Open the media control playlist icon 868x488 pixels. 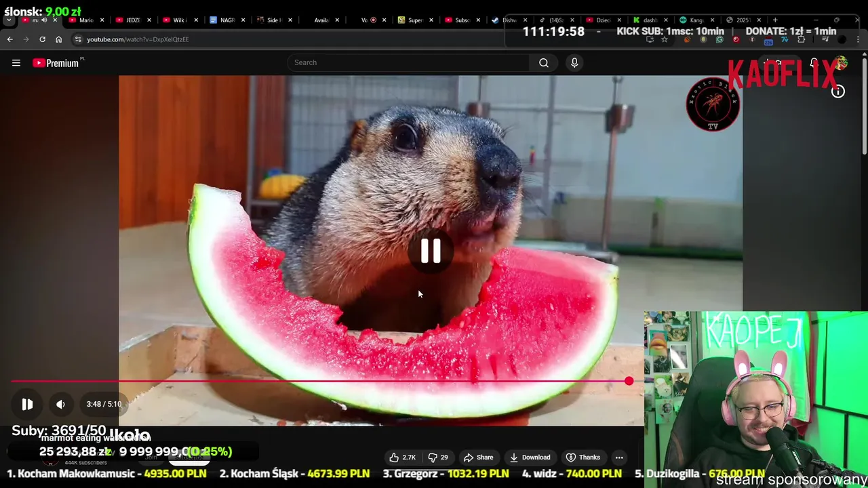click(x=826, y=39)
